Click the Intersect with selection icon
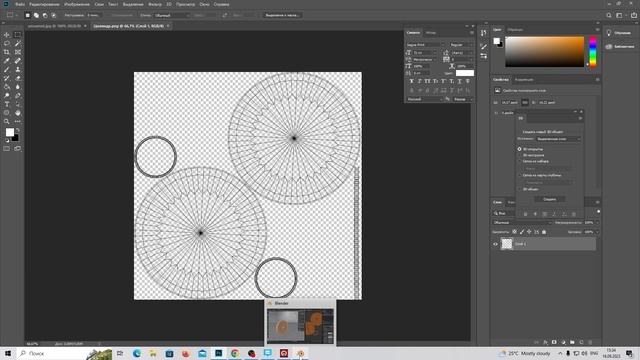The width and height of the screenshot is (640, 360). [x=53, y=15]
